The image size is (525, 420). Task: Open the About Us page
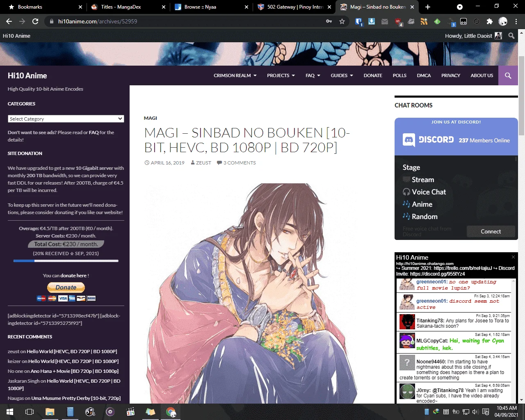click(482, 75)
